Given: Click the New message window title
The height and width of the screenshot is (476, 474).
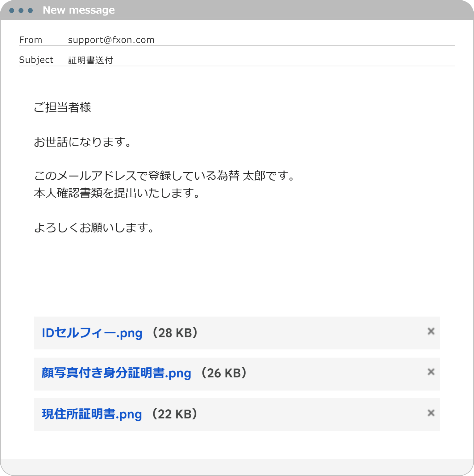Looking at the screenshot, I should click(79, 10).
